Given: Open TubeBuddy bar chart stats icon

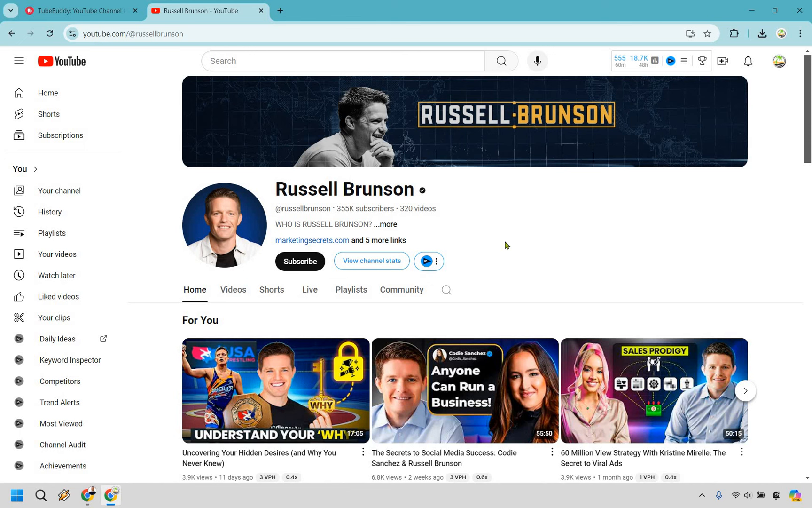Looking at the screenshot, I should [655, 61].
